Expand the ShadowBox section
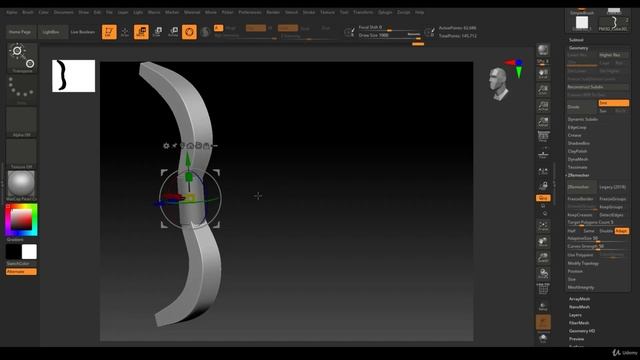Image resolution: width=640 pixels, height=360 pixels. point(579,143)
